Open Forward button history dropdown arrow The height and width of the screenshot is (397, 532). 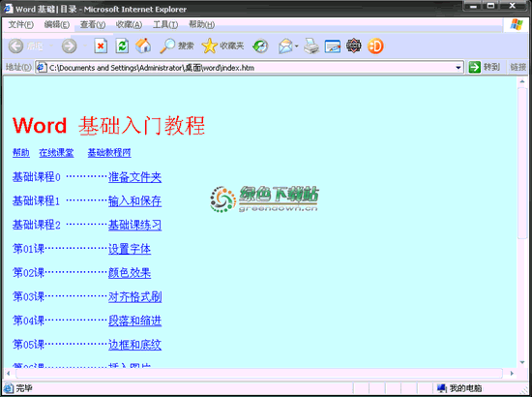[85, 46]
